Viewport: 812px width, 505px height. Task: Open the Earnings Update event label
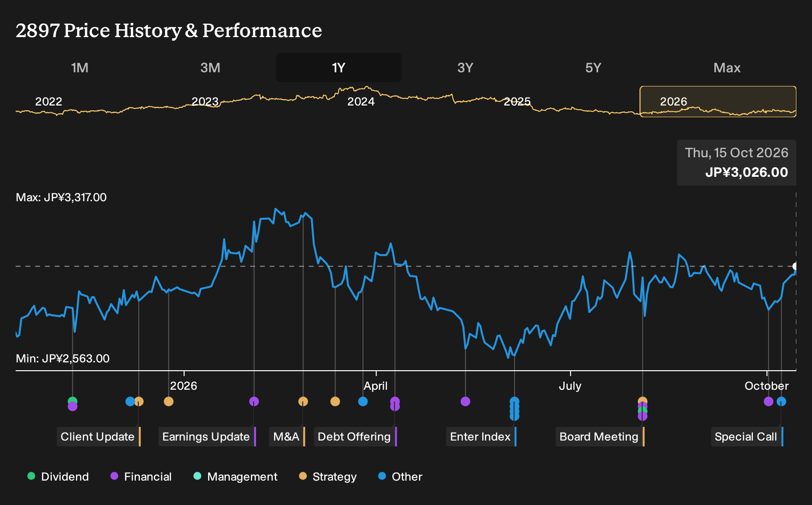pos(207,437)
